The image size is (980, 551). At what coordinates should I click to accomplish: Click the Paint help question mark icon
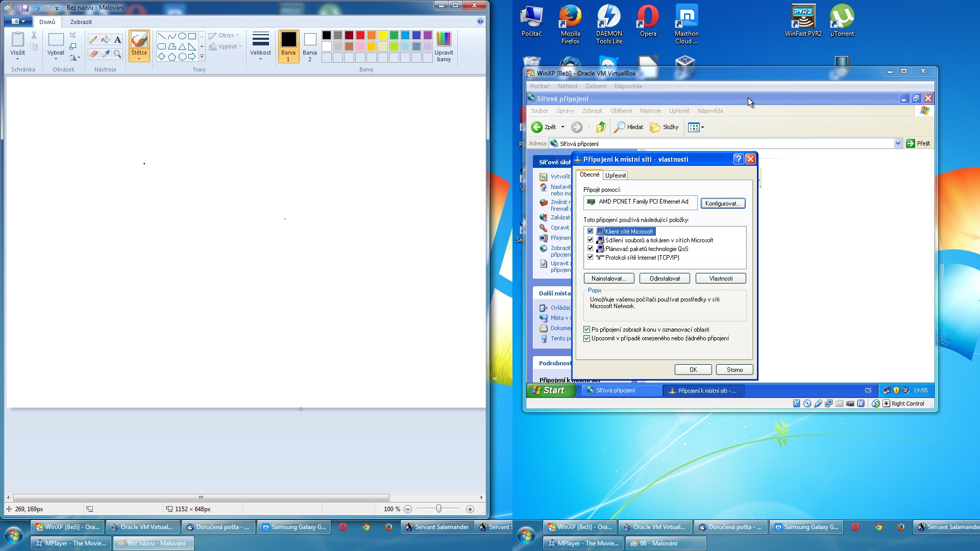(x=480, y=21)
